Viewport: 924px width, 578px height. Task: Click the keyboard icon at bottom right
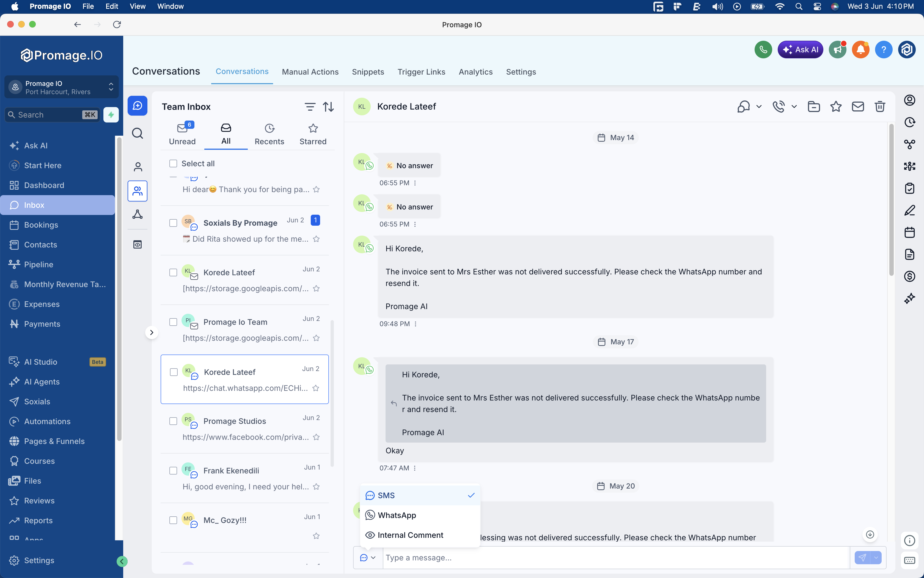[x=909, y=560]
